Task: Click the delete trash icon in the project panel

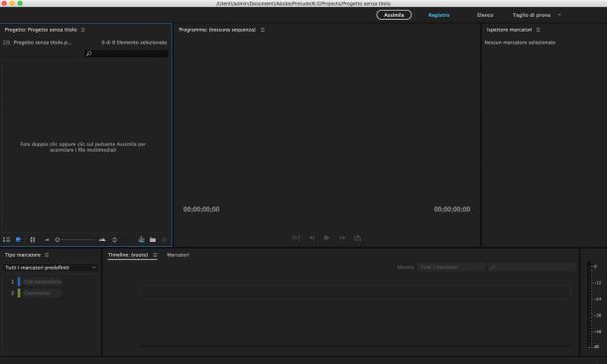Action: coord(164,240)
